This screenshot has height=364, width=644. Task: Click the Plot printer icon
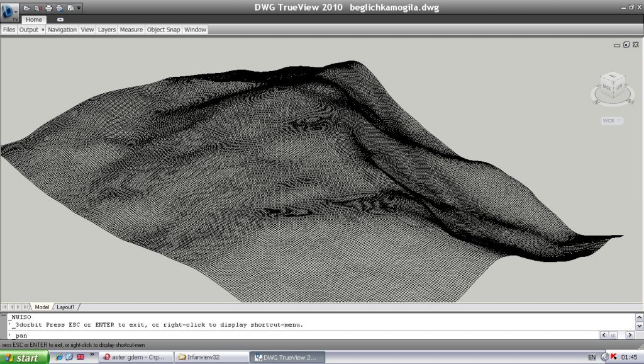point(48,8)
